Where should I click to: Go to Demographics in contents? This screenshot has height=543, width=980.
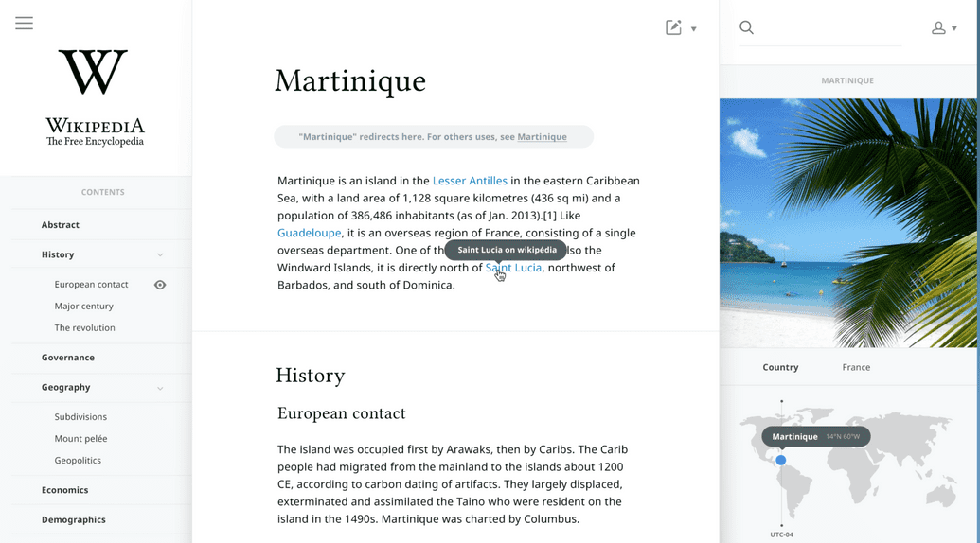click(74, 520)
